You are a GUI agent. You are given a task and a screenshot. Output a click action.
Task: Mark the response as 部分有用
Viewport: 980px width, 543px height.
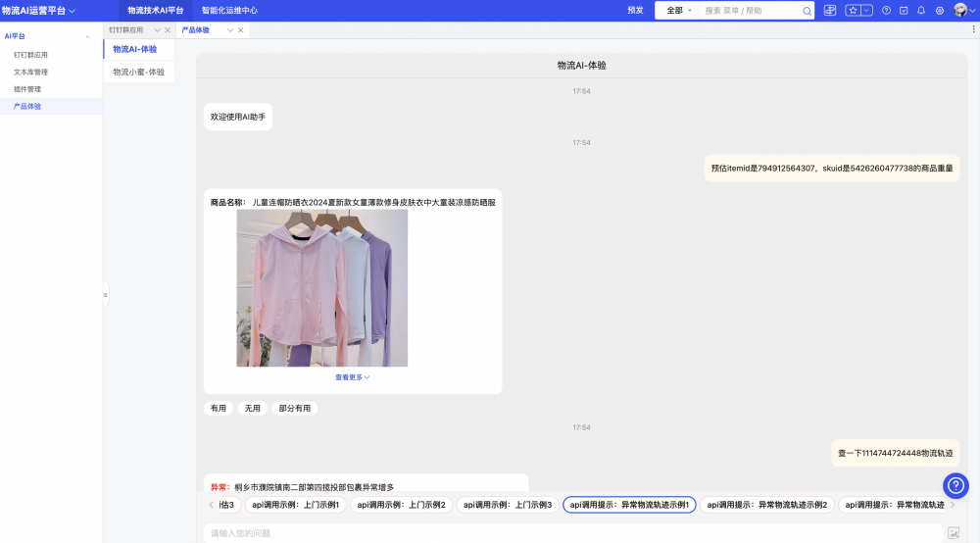(294, 408)
